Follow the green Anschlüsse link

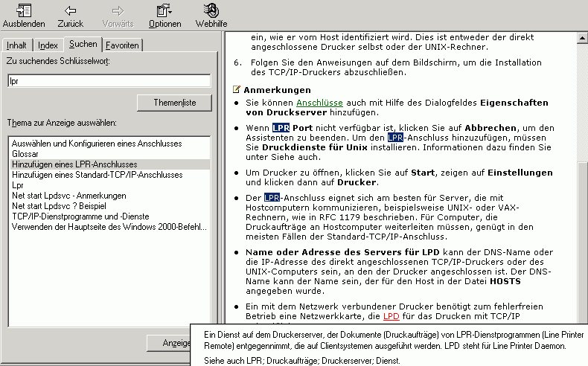pyautogui.click(x=319, y=103)
